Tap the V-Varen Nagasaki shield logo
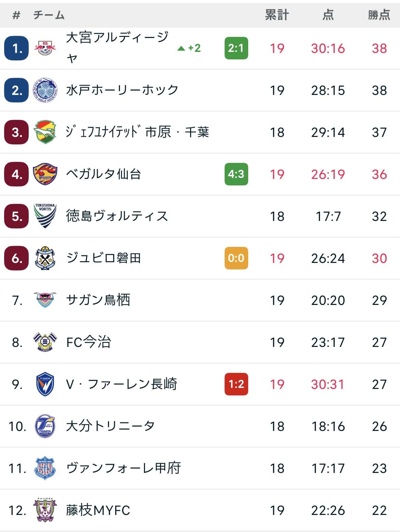This screenshot has height=532, width=400. tap(45, 384)
